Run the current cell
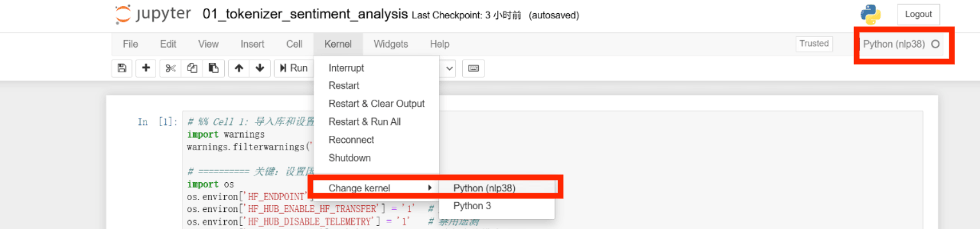980x229 pixels. (294, 68)
